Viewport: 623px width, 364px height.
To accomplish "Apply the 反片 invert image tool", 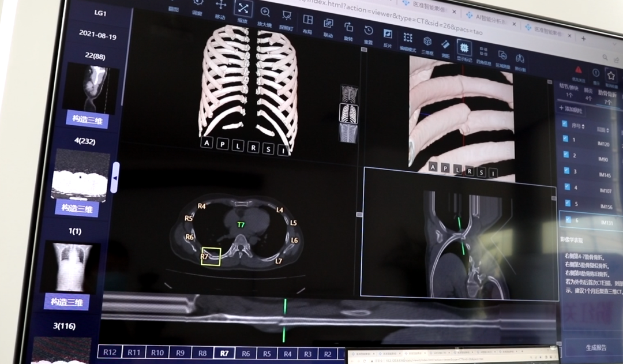I will coord(388,37).
